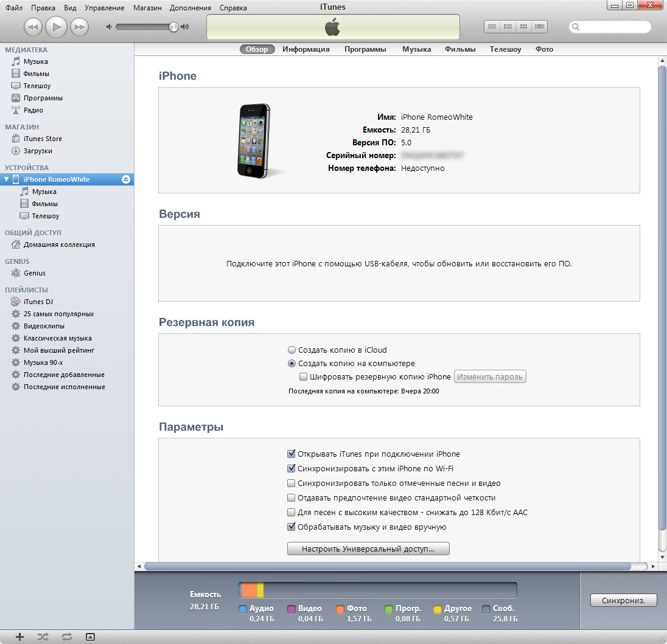Switch to the Фото tab
Screen dimensions: 667x644
[x=544, y=49]
